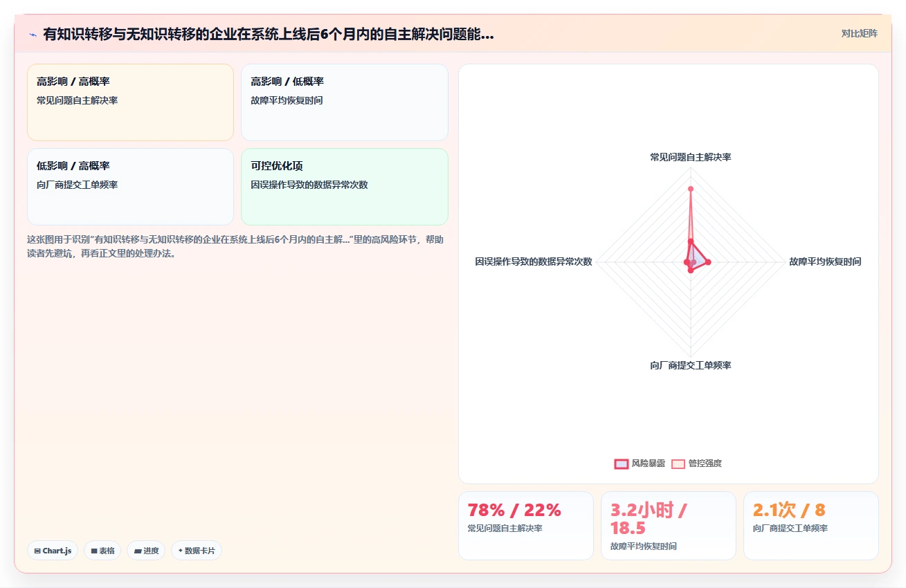Click radar axis label 因误操作导致的数据异常次数

coord(534,261)
